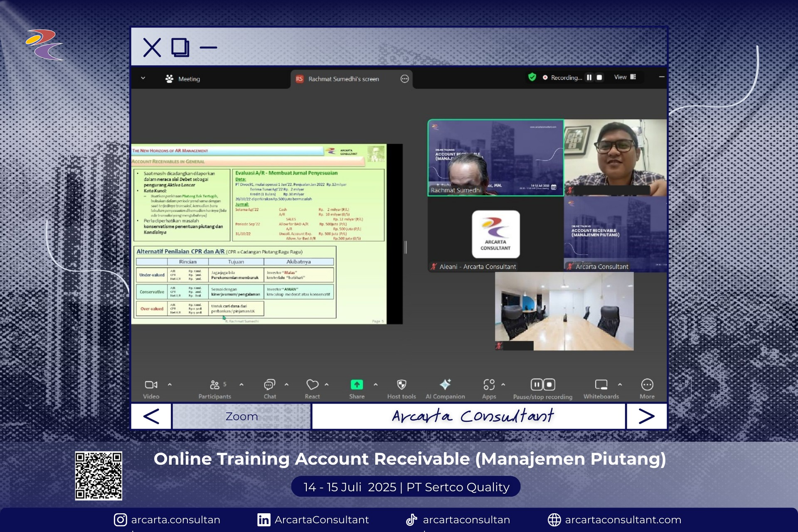Toggle the Video camera icon
Viewport: 798px width, 532px height.
151,385
